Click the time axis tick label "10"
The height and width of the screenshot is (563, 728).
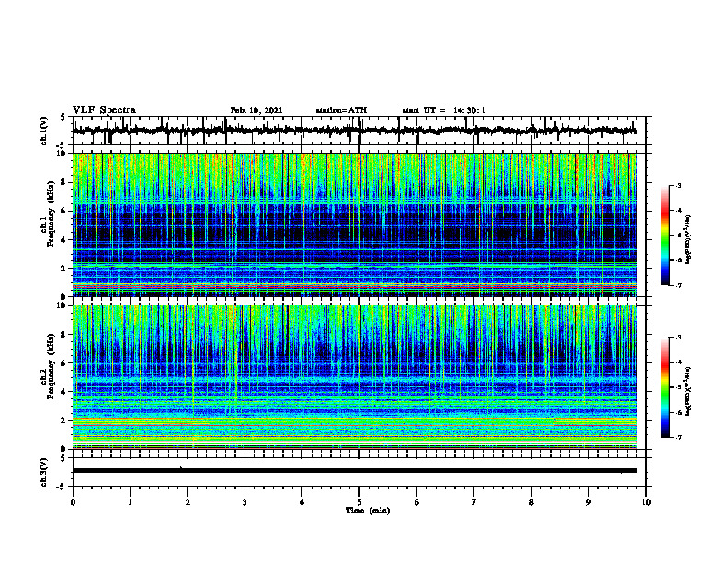click(x=646, y=502)
